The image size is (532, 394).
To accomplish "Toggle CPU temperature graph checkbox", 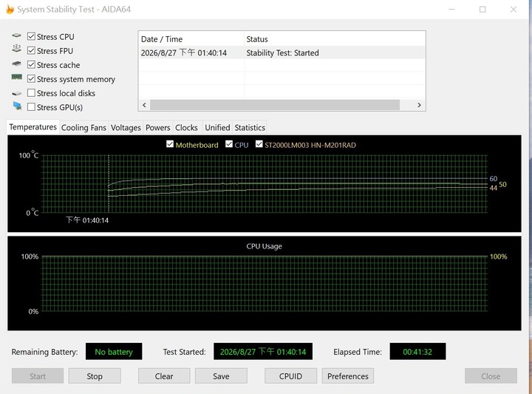I will [229, 144].
